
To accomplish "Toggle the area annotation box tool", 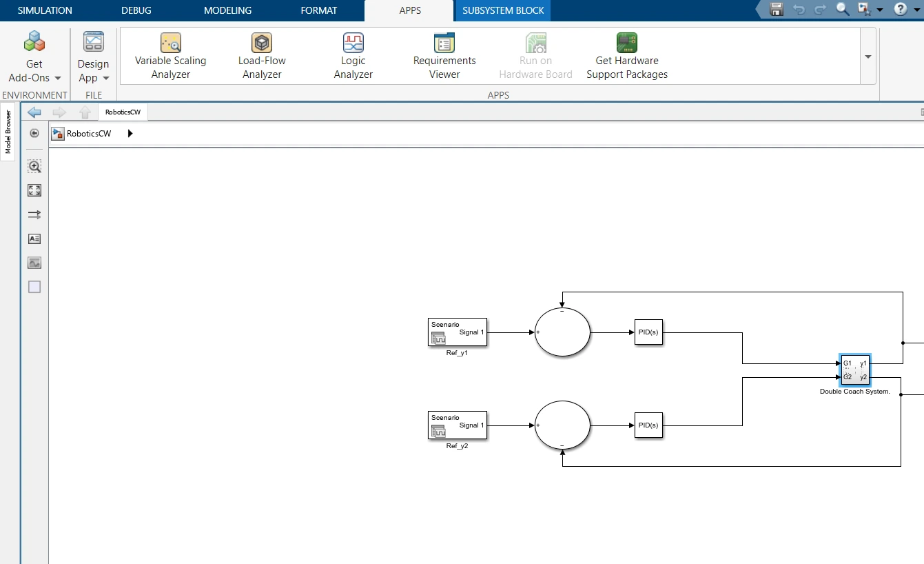I will tap(34, 287).
